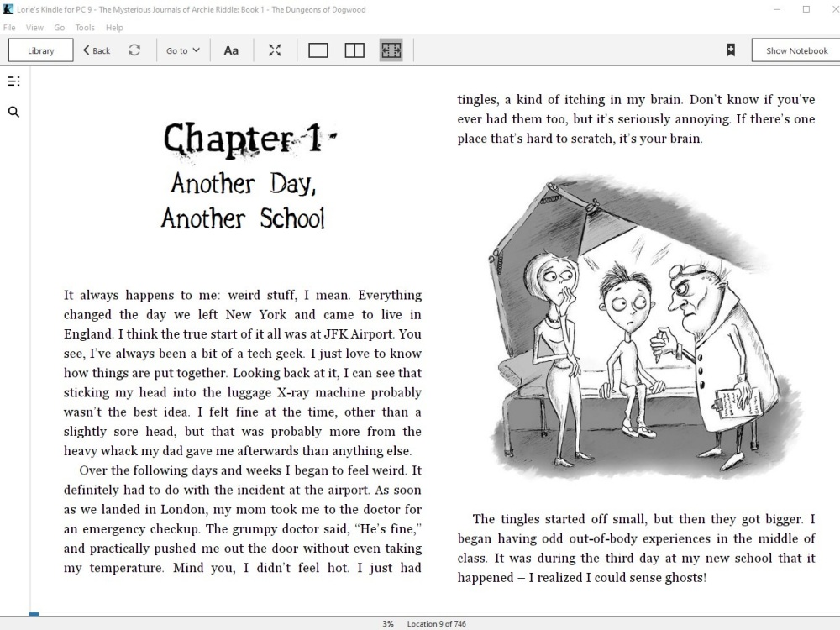Screen dimensions: 840x630
Task: Open the File menu
Action: [9, 28]
